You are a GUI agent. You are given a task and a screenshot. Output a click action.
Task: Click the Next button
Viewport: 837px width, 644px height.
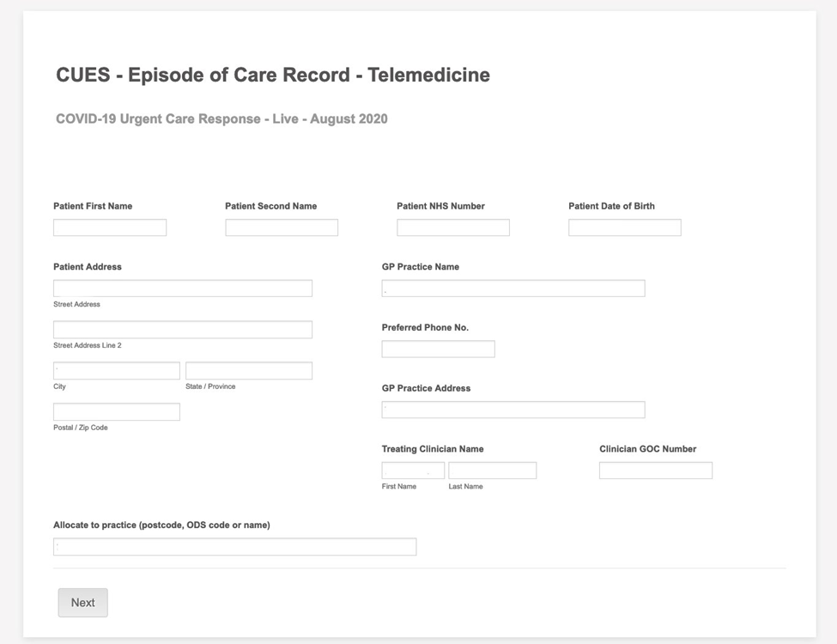82,603
